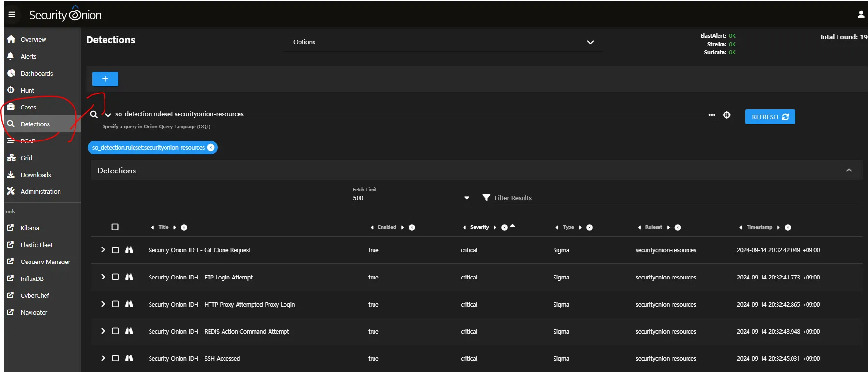Check the REDIS Action Command Attempt checkbox
The image size is (868, 372).
115,331
